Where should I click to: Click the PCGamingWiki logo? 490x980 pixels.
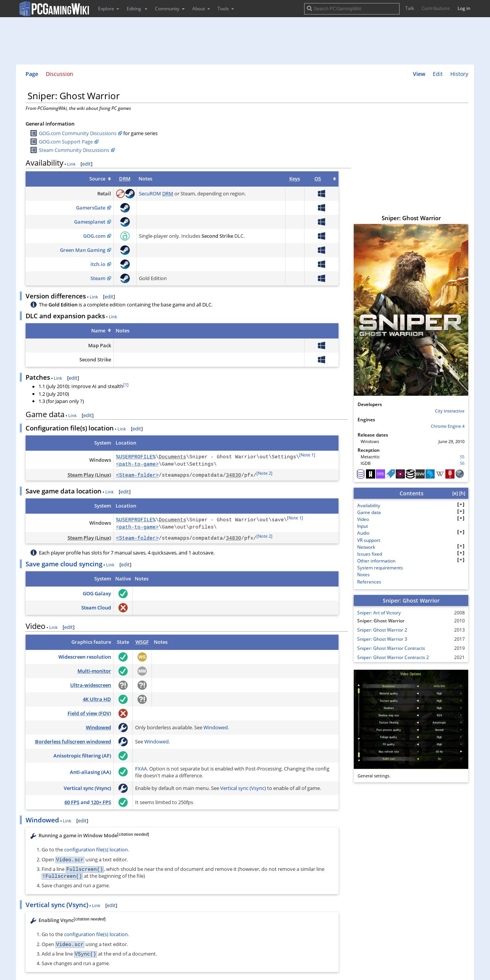click(x=54, y=8)
